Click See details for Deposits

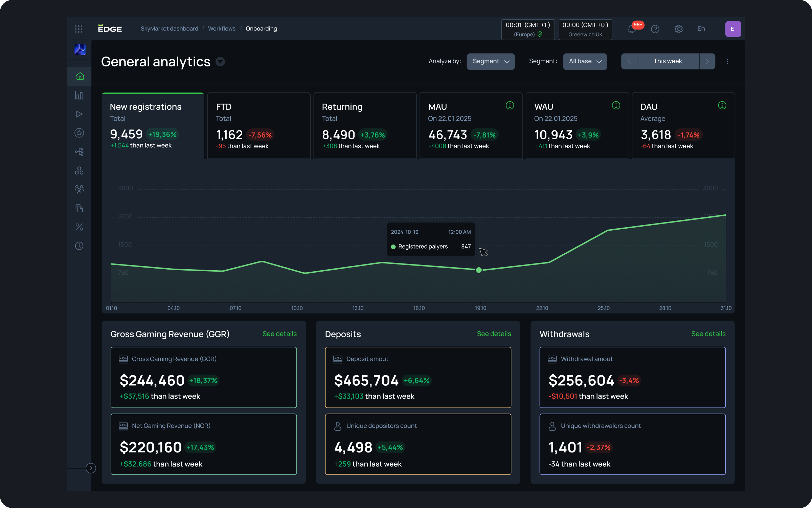pos(494,334)
